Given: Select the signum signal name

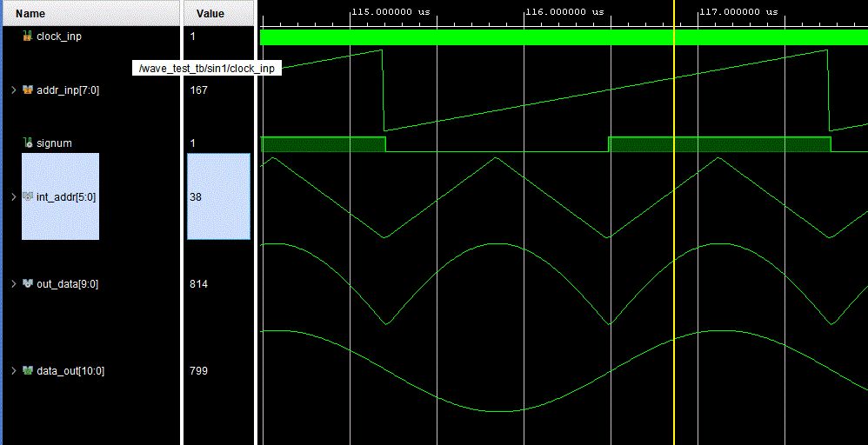Looking at the screenshot, I should pyautogui.click(x=54, y=143).
